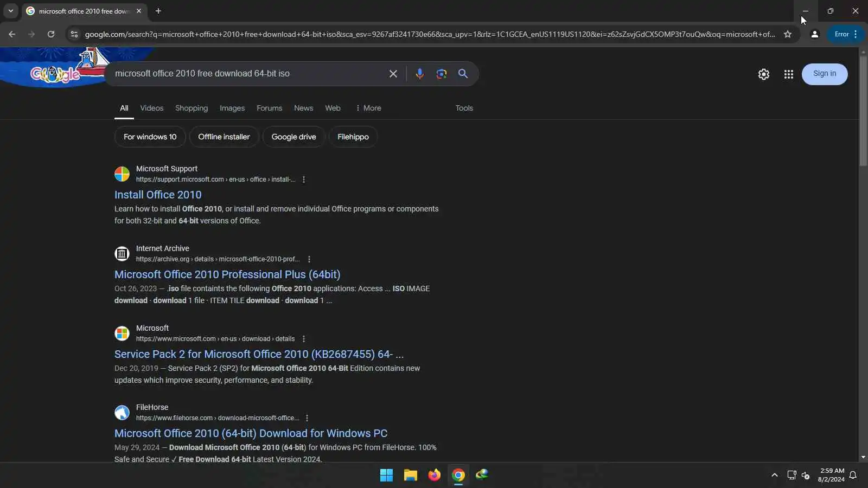The width and height of the screenshot is (868, 488).
Task: Click the www.filehorse.com result URL breadcrumb
Action: click(217, 418)
